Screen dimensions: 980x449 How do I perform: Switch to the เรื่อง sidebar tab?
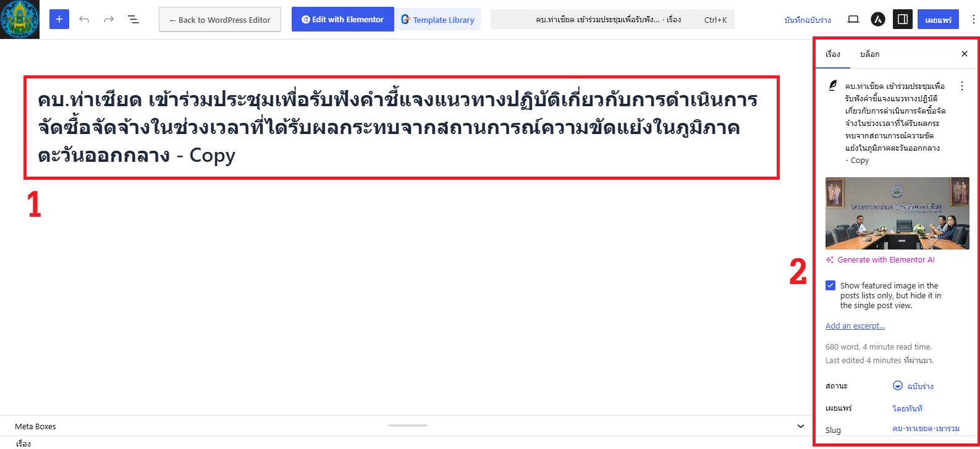[x=833, y=54]
